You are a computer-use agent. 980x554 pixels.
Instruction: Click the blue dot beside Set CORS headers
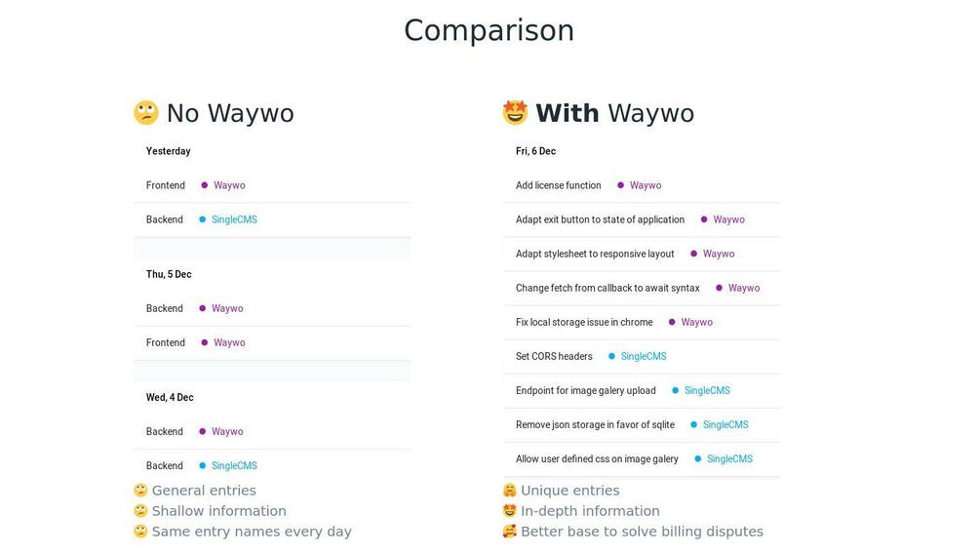point(611,356)
